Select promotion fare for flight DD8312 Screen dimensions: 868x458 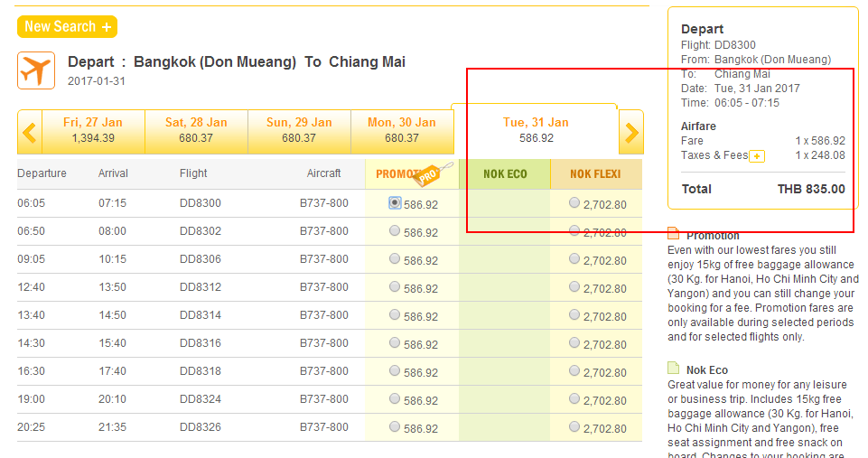pos(394,286)
